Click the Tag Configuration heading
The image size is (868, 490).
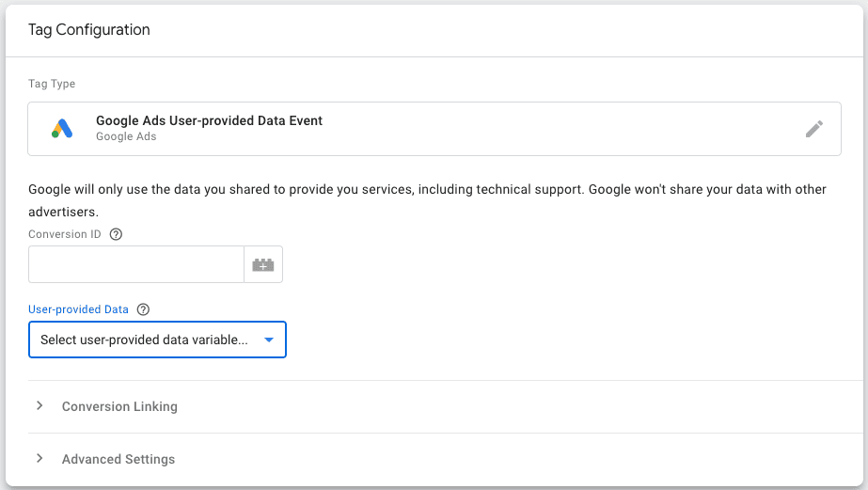tap(89, 30)
